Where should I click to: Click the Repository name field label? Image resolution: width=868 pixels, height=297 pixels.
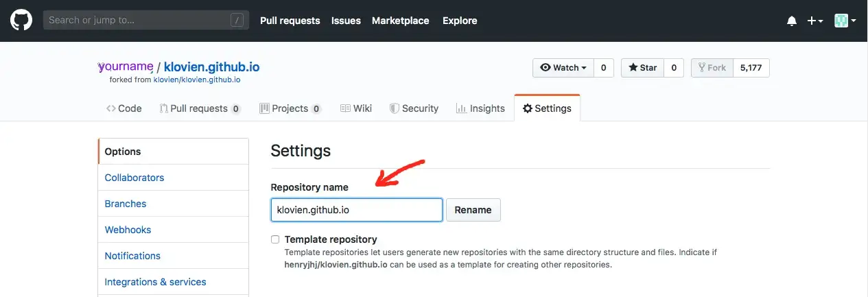tap(309, 187)
